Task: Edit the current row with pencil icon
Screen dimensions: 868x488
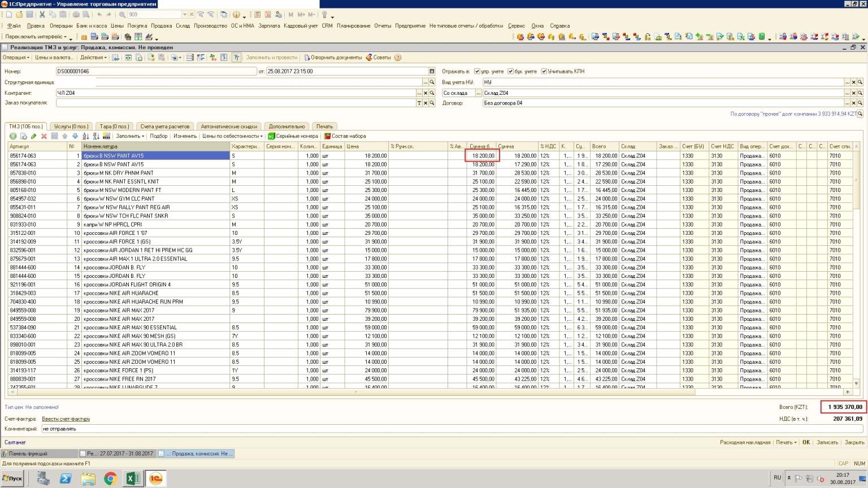Action: (x=33, y=136)
